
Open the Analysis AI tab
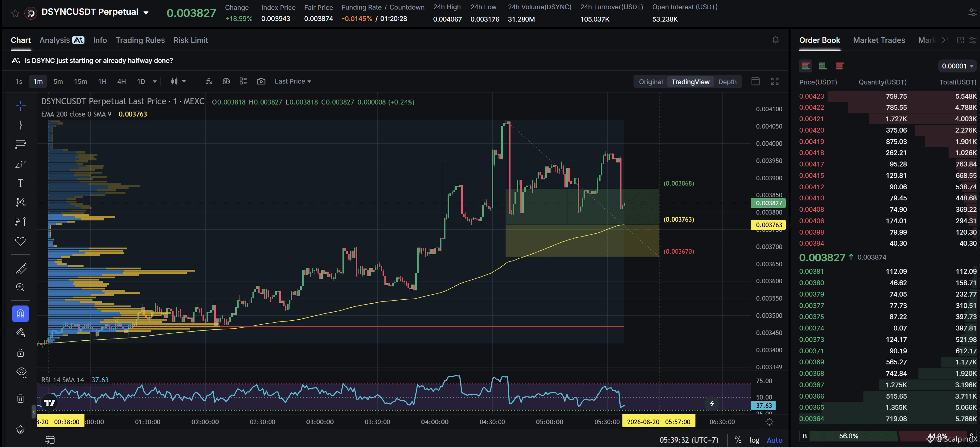(x=62, y=40)
